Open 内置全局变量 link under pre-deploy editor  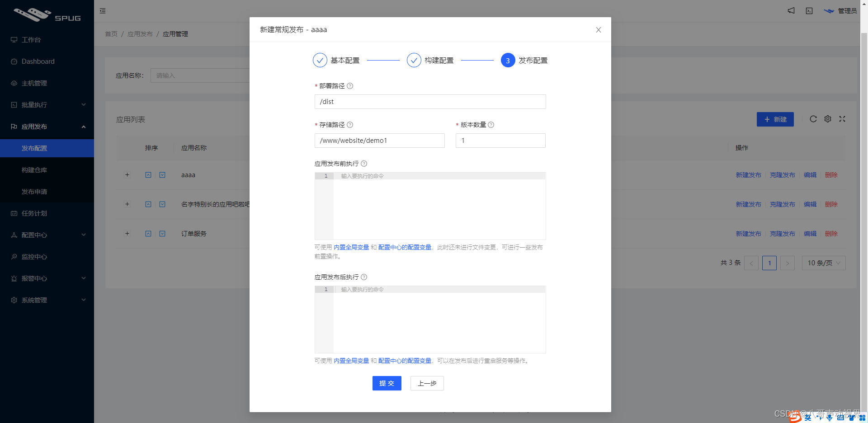click(351, 247)
